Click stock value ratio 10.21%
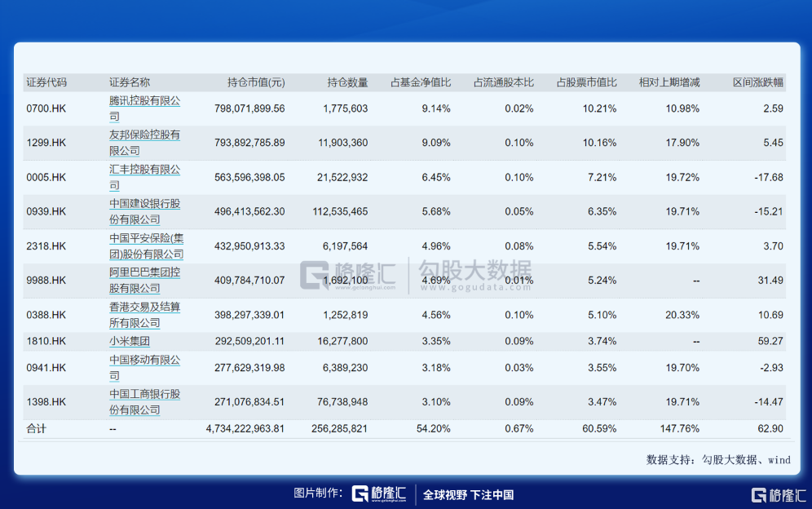This screenshot has width=812, height=509. tap(600, 108)
